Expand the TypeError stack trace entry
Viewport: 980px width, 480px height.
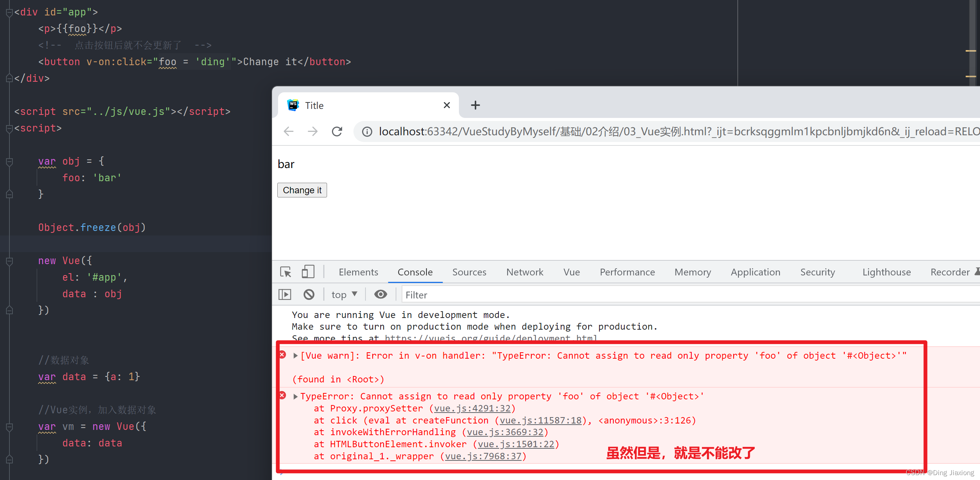(295, 396)
